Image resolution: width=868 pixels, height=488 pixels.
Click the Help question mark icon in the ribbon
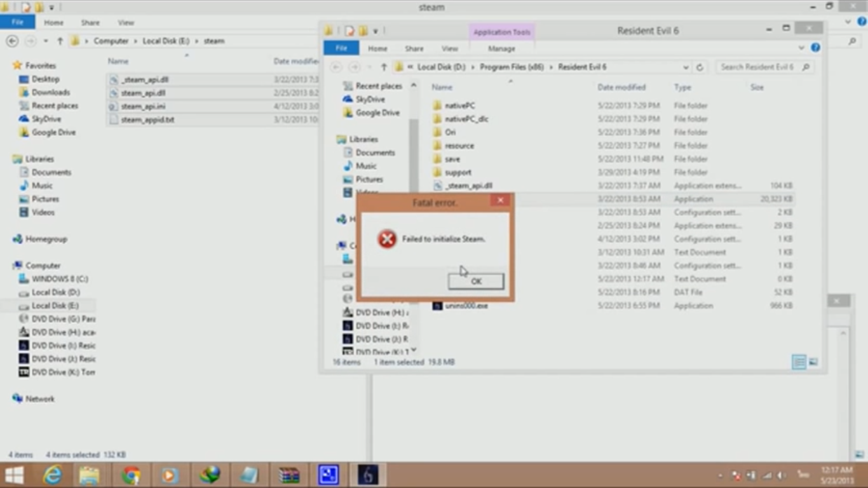pos(816,47)
